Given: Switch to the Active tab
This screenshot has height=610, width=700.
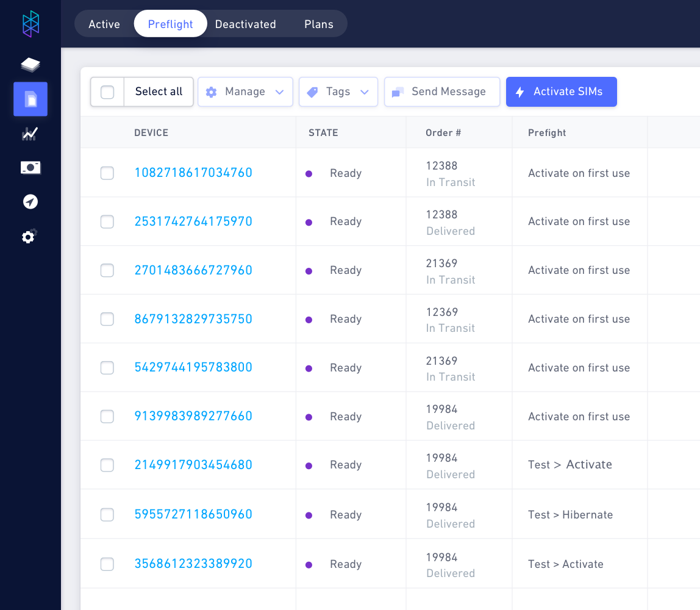Looking at the screenshot, I should pos(104,24).
